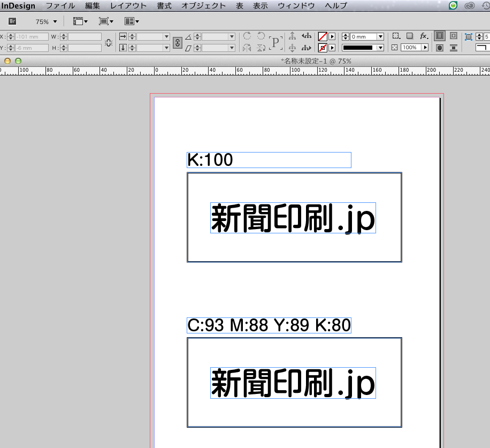Open the arrange documents dropdown
This screenshot has height=448, width=490.
[132, 21]
